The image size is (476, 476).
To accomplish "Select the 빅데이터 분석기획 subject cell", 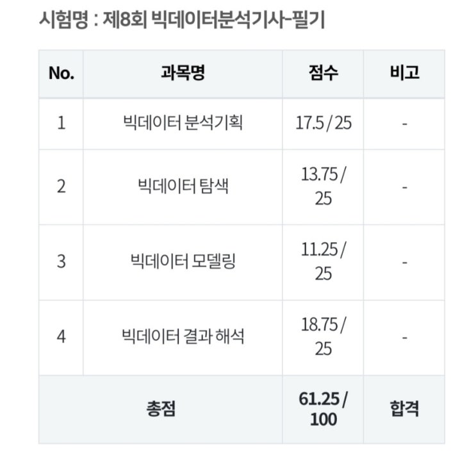I will (183, 124).
